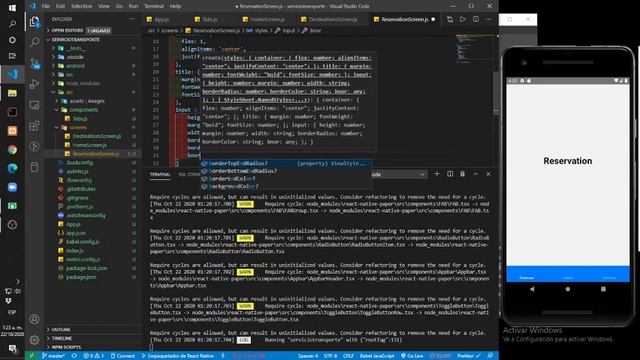Open the Accounts icon in activity bar

click(x=35, y=319)
